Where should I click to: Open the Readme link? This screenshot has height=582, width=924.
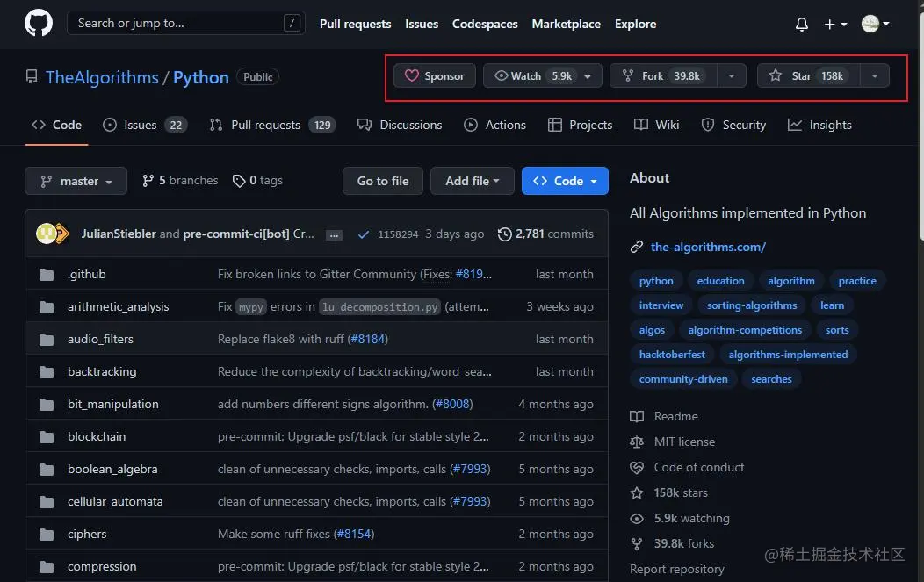click(664, 416)
